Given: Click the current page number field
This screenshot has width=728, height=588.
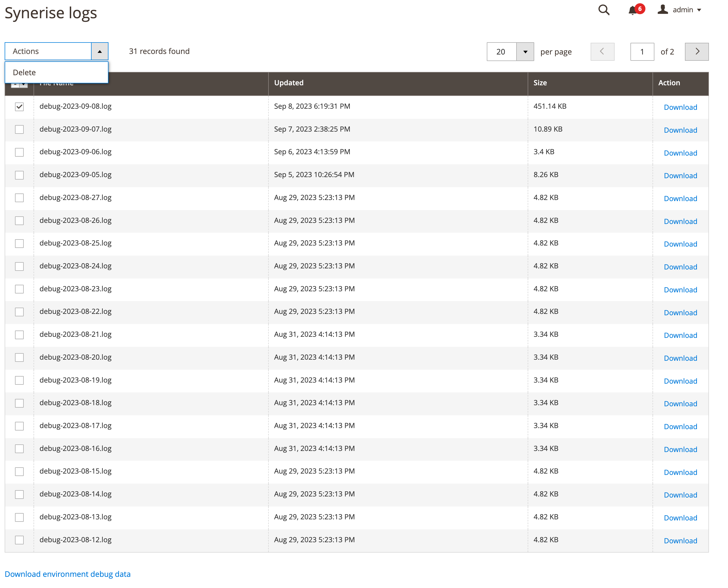Looking at the screenshot, I should [642, 51].
